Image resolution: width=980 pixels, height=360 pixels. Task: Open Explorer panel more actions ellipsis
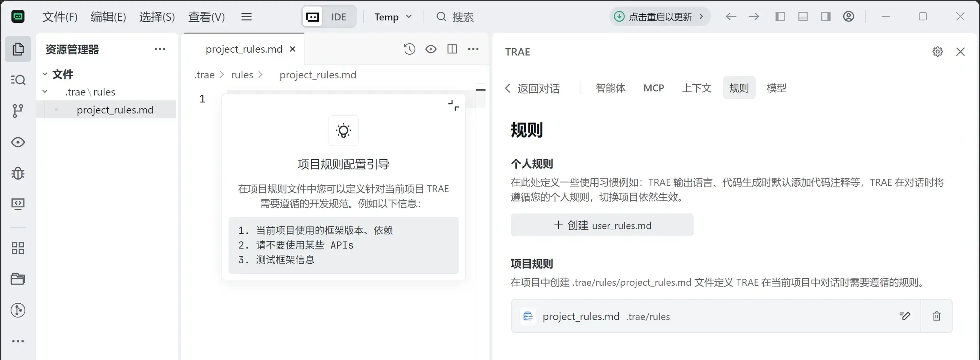[160, 49]
